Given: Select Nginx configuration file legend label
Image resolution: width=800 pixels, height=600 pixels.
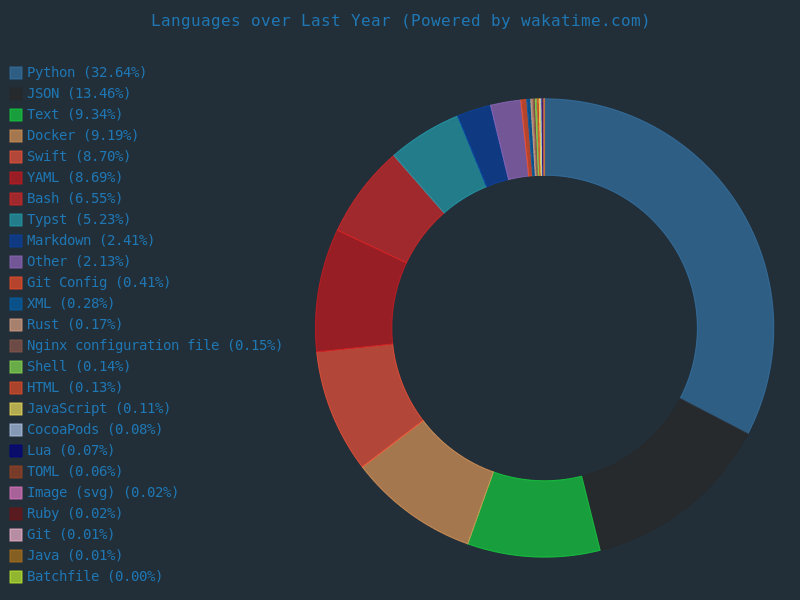Looking at the screenshot, I should 154,346.
